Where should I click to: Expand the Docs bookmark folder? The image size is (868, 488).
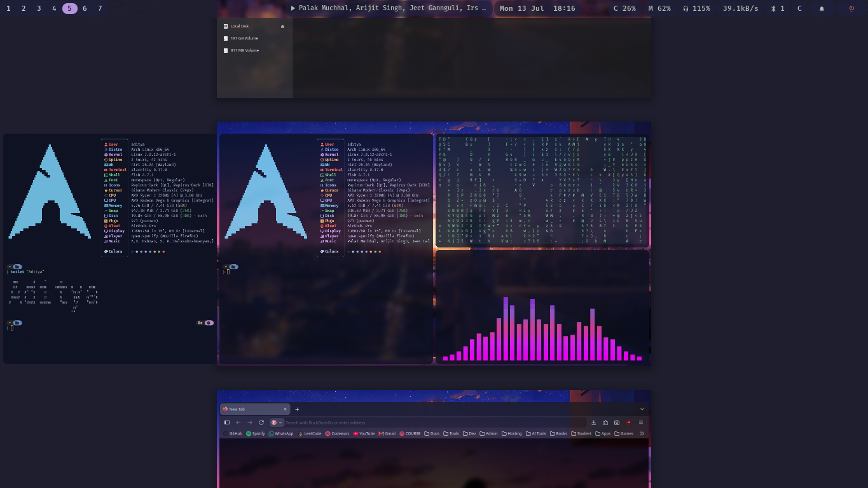(432, 434)
